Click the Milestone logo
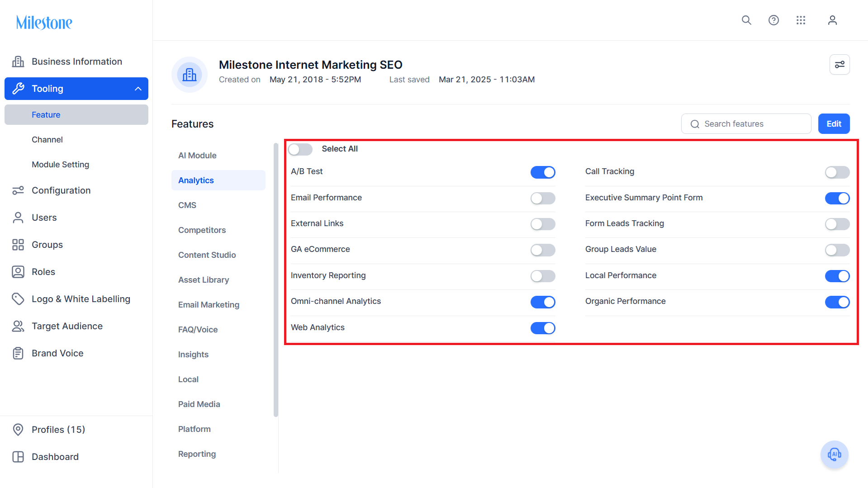The width and height of the screenshot is (868, 488). pyautogui.click(x=44, y=23)
